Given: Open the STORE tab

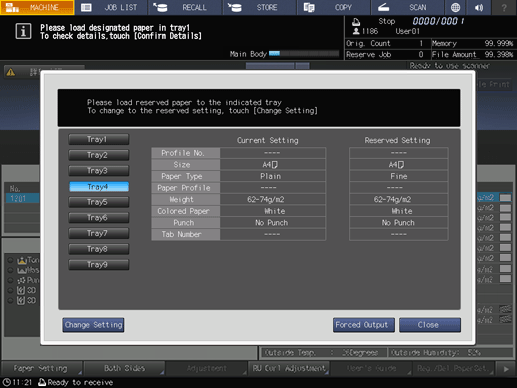Looking at the screenshot, I should pos(260,7).
